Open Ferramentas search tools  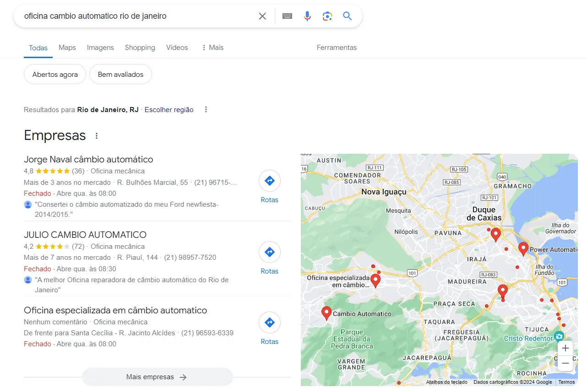click(x=337, y=48)
